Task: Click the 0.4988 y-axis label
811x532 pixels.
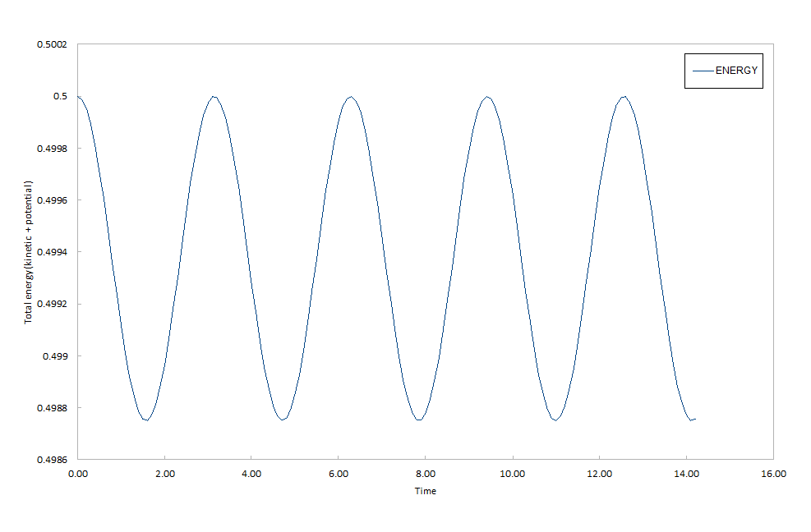Action: coord(52,408)
